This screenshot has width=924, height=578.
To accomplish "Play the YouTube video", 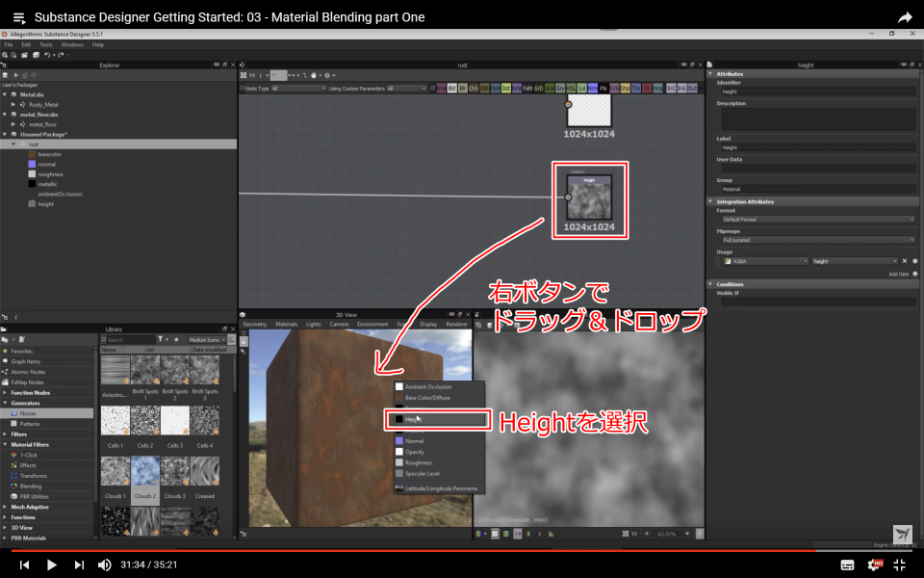I will 51,565.
